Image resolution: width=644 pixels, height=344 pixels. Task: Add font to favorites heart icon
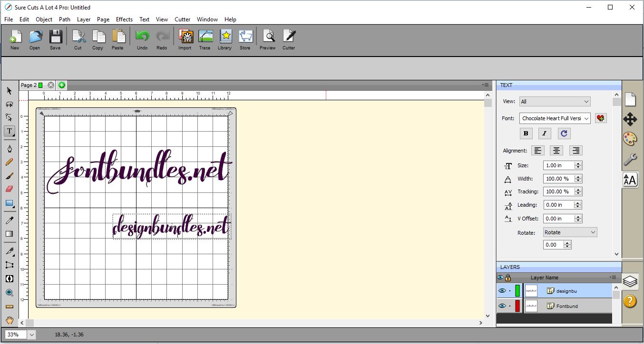601,118
